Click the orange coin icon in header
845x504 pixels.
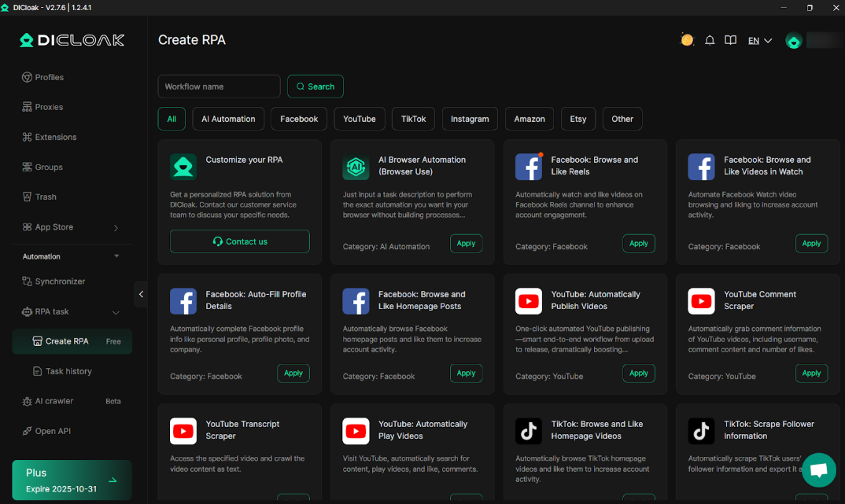(687, 40)
